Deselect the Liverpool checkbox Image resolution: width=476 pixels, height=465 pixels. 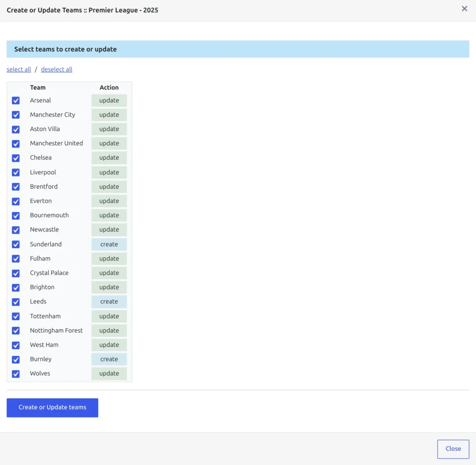(16, 172)
